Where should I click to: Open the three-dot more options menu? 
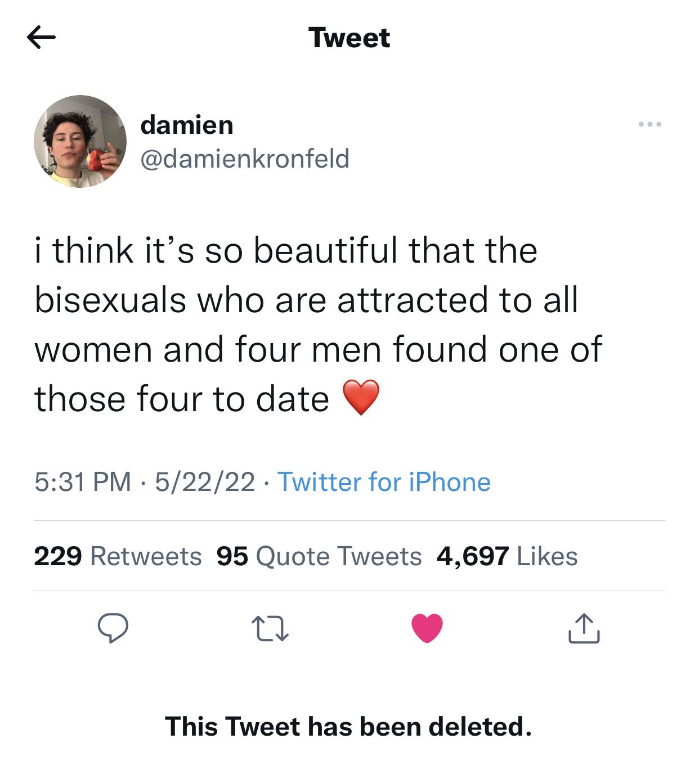pyautogui.click(x=650, y=124)
